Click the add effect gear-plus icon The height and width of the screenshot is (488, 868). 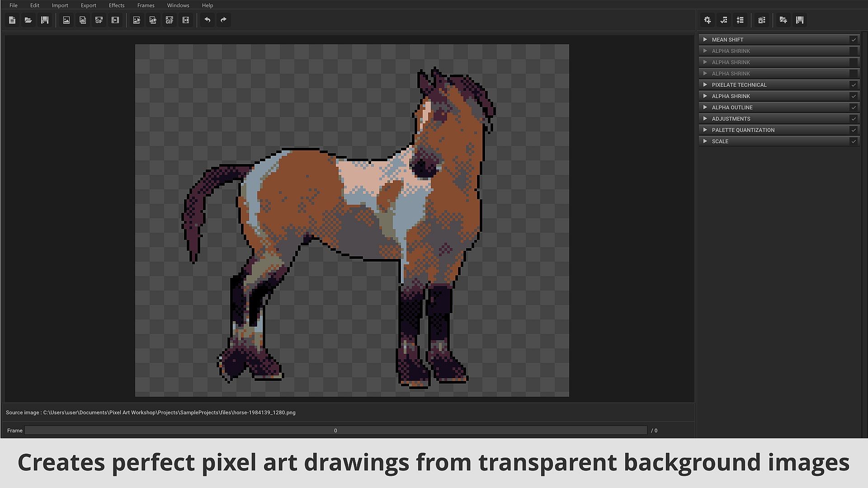point(708,20)
